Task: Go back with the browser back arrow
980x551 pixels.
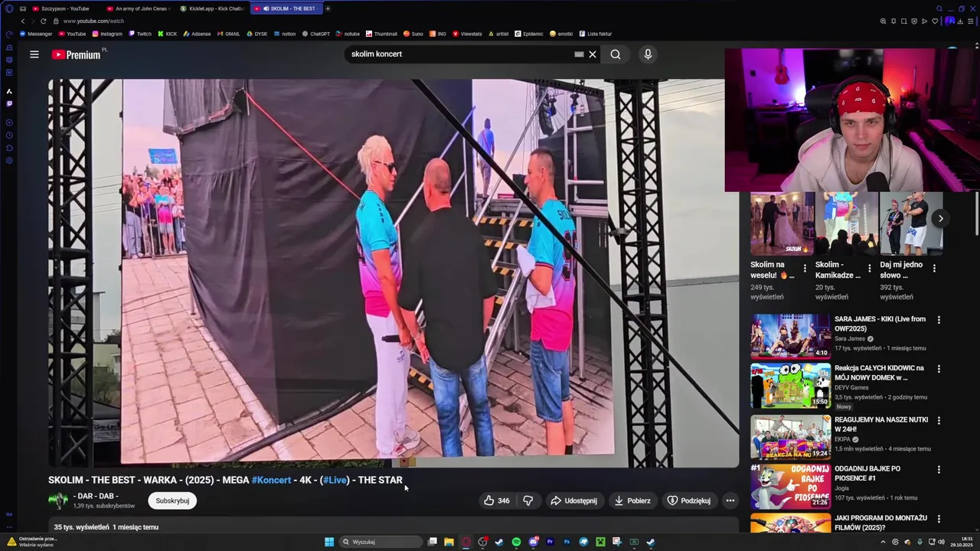Action: (x=22, y=21)
